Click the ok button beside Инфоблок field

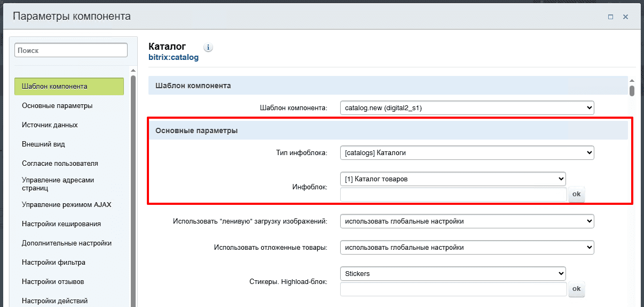pyautogui.click(x=576, y=195)
